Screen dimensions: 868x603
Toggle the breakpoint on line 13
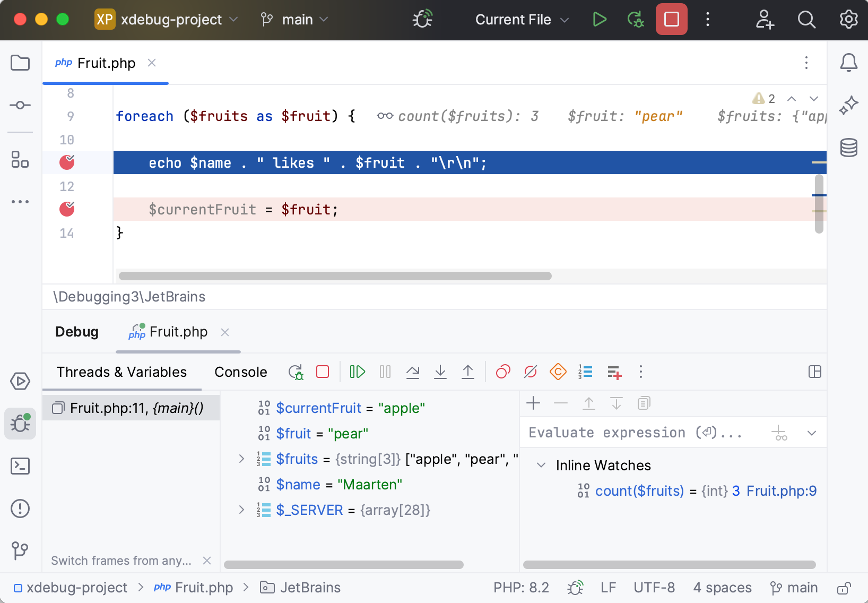click(67, 209)
